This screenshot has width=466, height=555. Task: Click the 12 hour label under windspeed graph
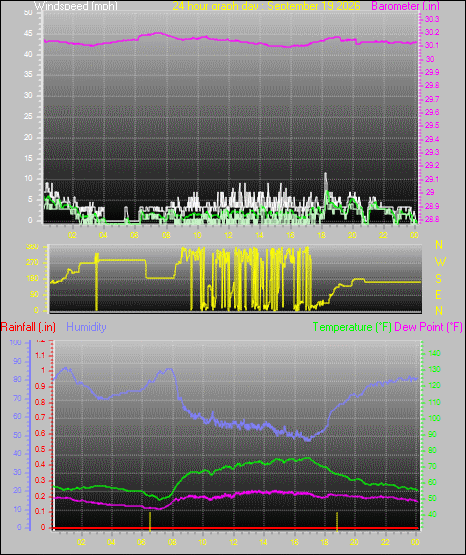tap(229, 235)
